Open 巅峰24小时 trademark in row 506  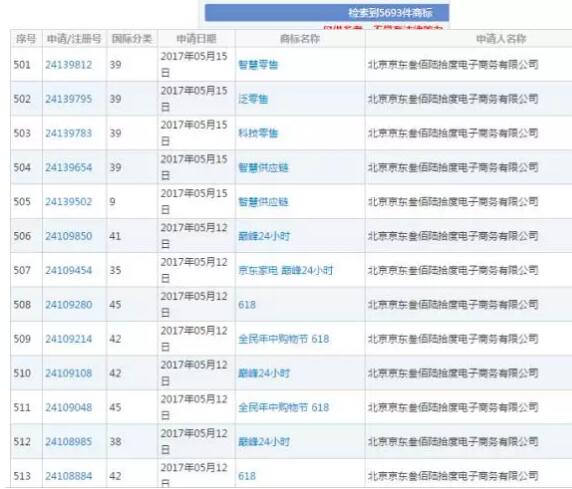[264, 236]
